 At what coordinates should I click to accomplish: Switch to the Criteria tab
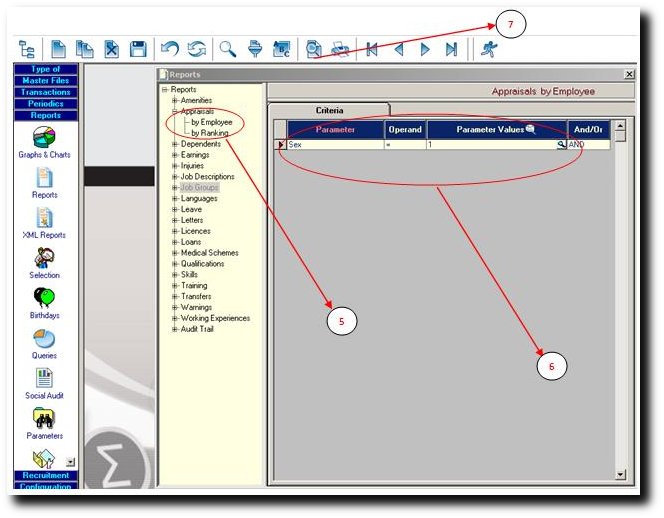(x=329, y=110)
